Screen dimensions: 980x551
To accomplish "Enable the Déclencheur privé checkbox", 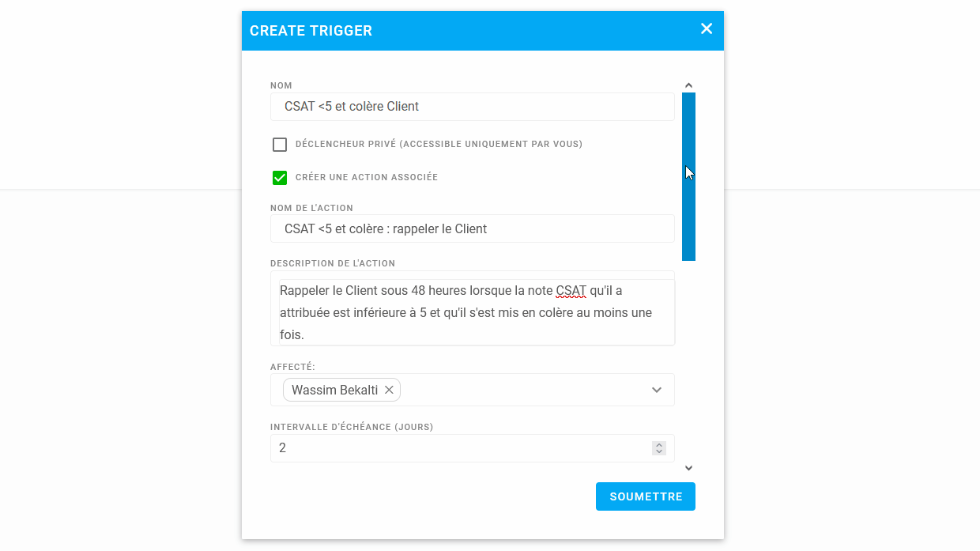I will tap(280, 145).
